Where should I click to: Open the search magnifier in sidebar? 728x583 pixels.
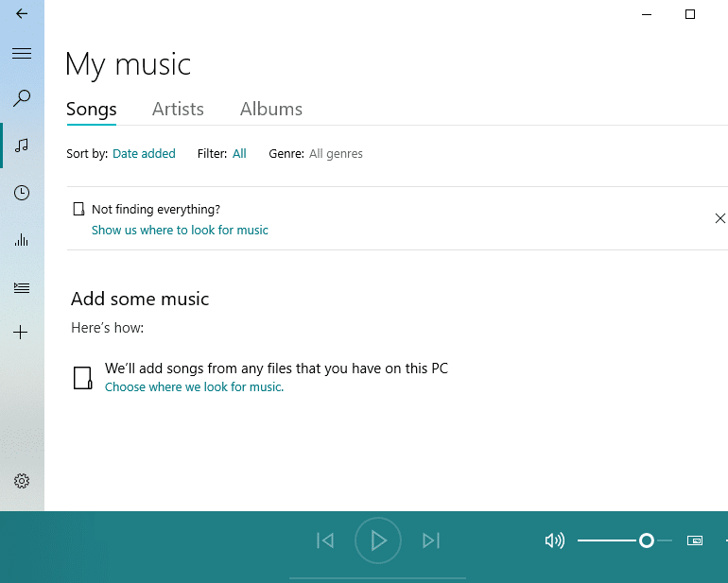tap(22, 98)
